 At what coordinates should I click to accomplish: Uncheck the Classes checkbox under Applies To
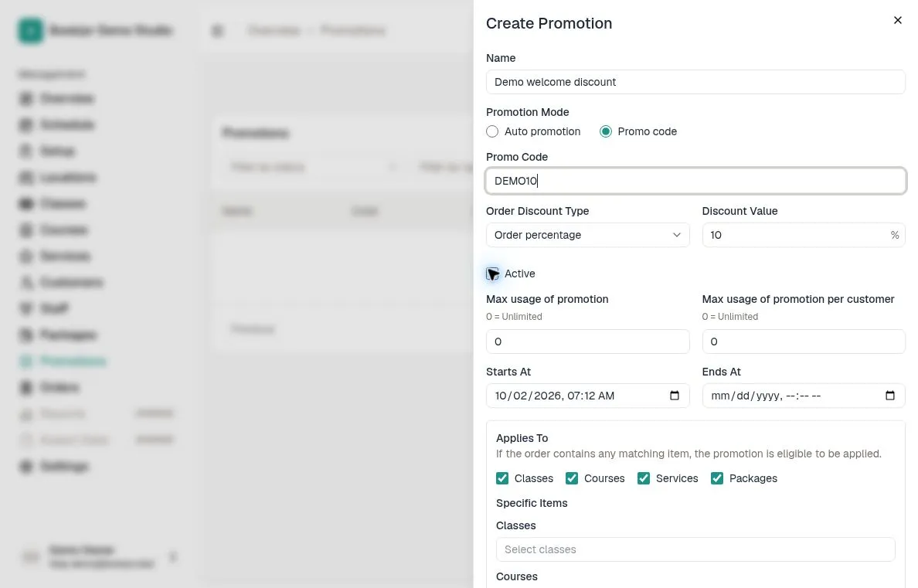point(502,478)
